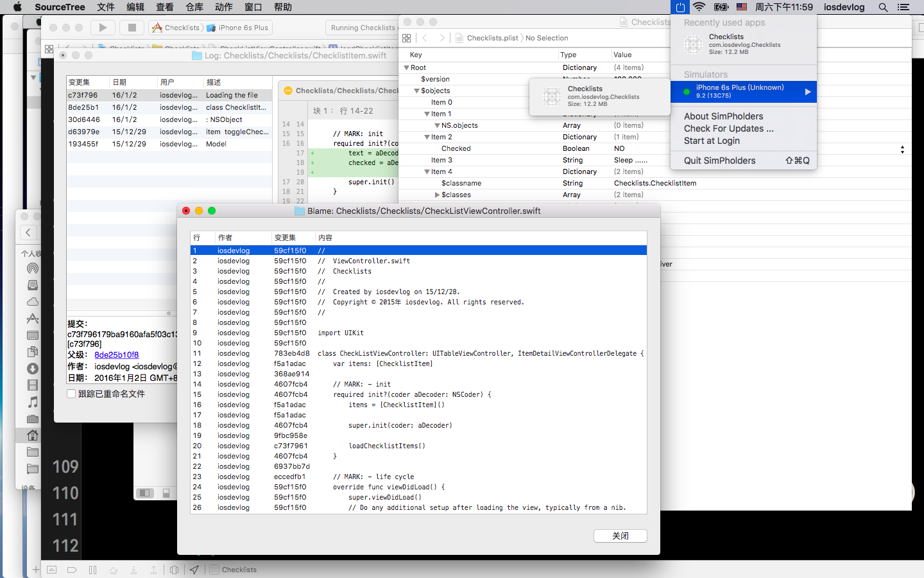Image resolution: width=924 pixels, height=578 pixels.
Task: Click the Xcode Stop button
Action: pyautogui.click(x=132, y=28)
